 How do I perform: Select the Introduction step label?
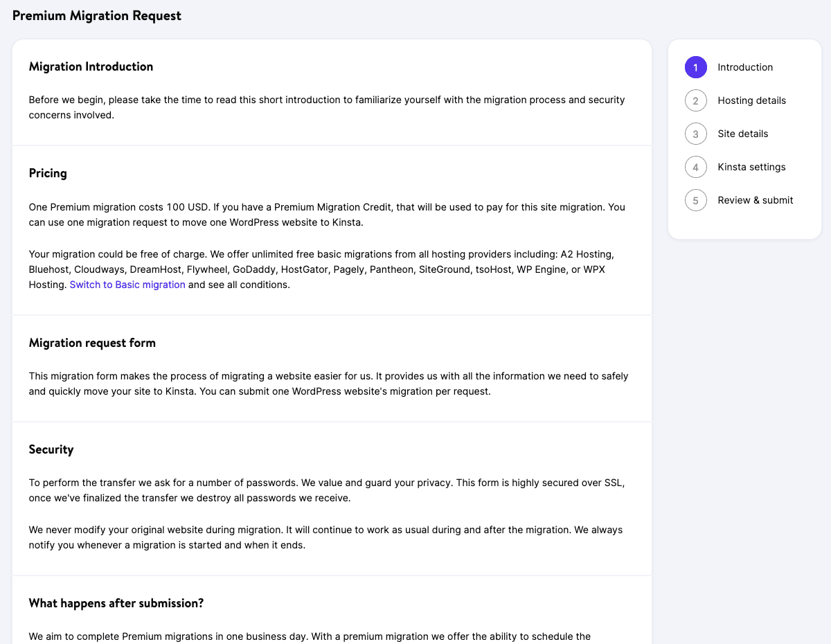pyautogui.click(x=745, y=67)
